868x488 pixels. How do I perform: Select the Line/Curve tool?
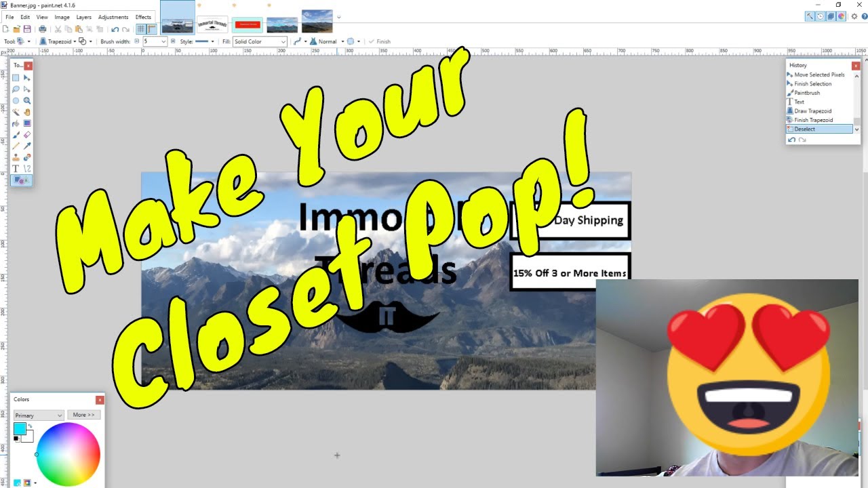click(27, 168)
